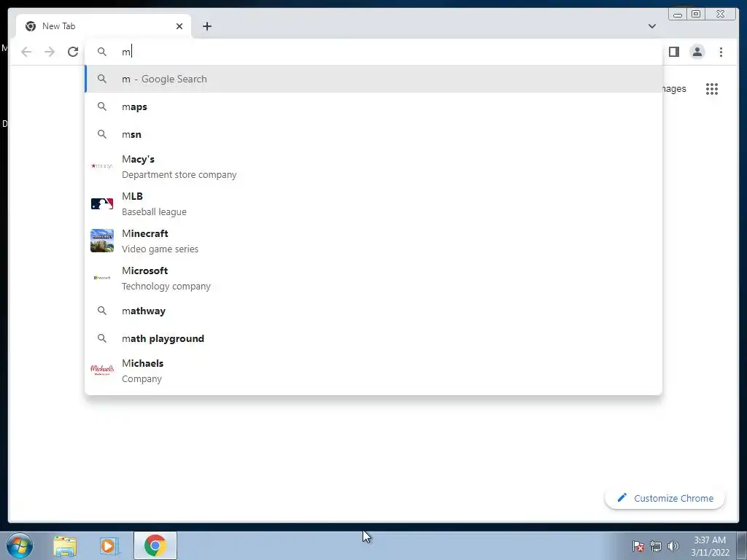Choose the 'maps' suggestion
This screenshot has height=560, width=747.
click(x=373, y=106)
